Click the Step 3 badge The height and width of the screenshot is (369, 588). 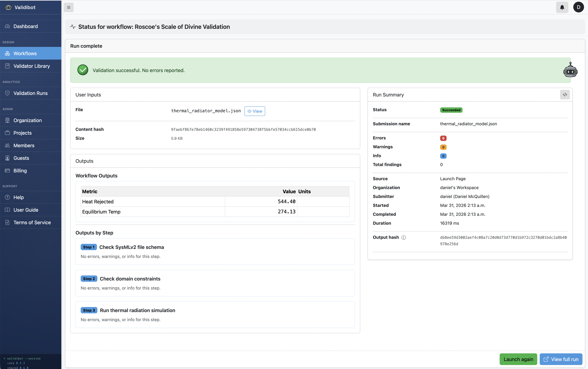pyautogui.click(x=89, y=310)
